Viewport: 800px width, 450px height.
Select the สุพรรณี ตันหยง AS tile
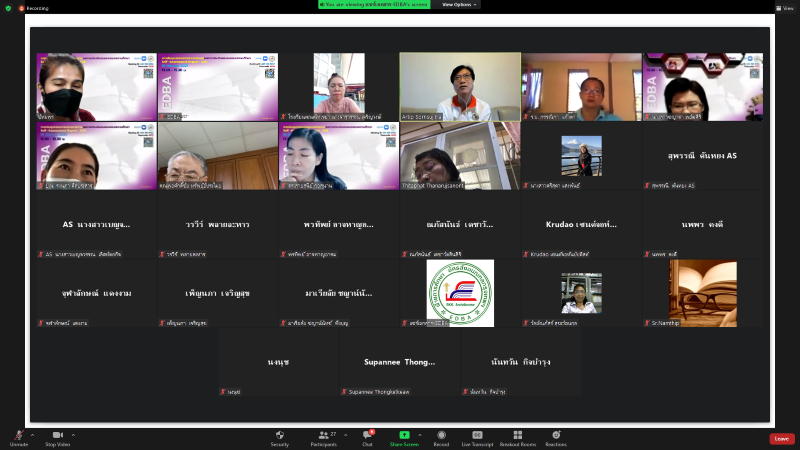pos(703,156)
